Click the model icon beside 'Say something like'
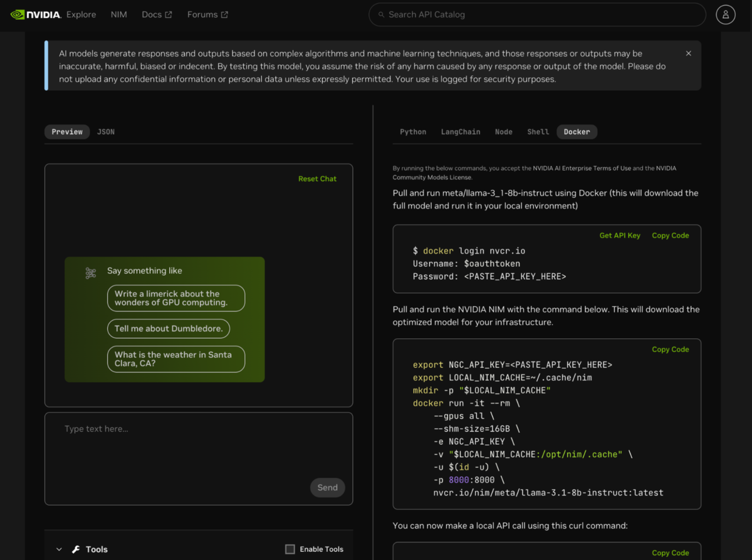Screen dimensions: 752x560 [x=91, y=273]
